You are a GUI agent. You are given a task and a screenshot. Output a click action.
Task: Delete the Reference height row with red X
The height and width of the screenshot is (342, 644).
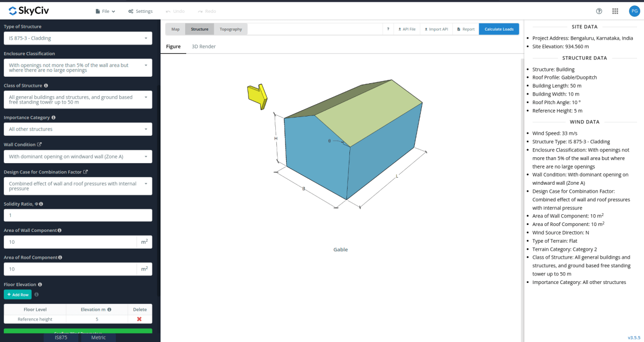(x=140, y=319)
